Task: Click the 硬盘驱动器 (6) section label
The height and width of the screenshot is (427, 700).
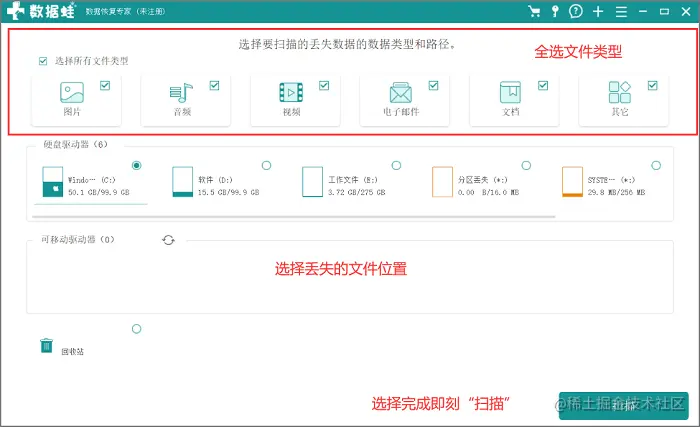Action: coord(75,144)
